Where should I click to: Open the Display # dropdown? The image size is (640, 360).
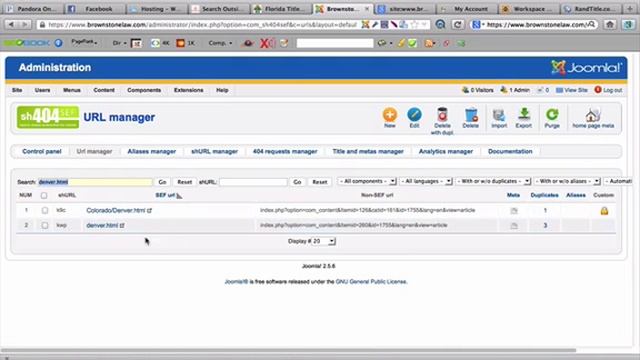pos(324,241)
